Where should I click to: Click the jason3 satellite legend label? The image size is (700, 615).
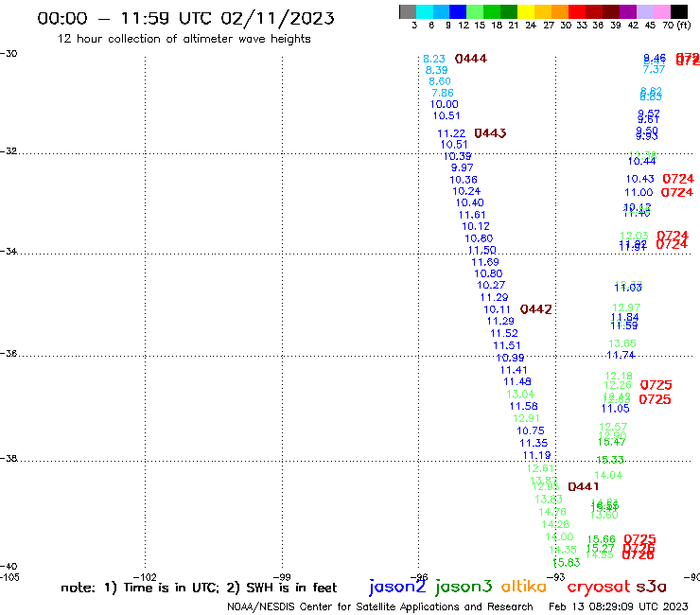464,587
